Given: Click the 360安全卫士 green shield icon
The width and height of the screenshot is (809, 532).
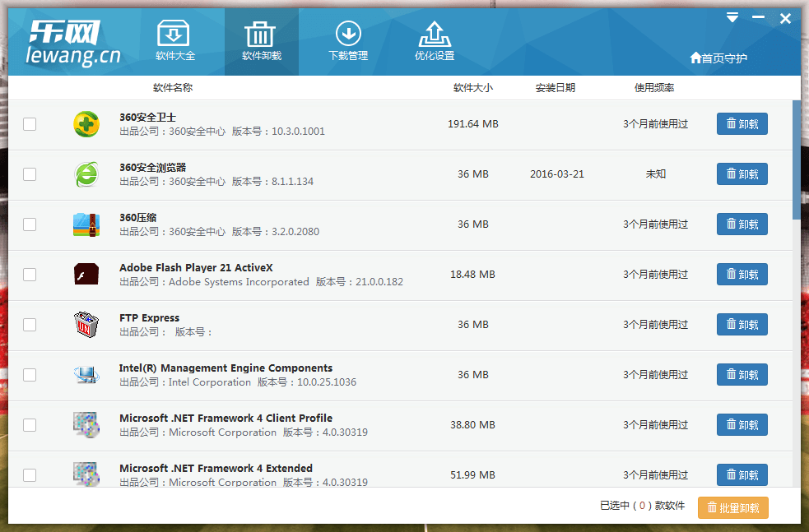Looking at the screenshot, I should [86, 124].
